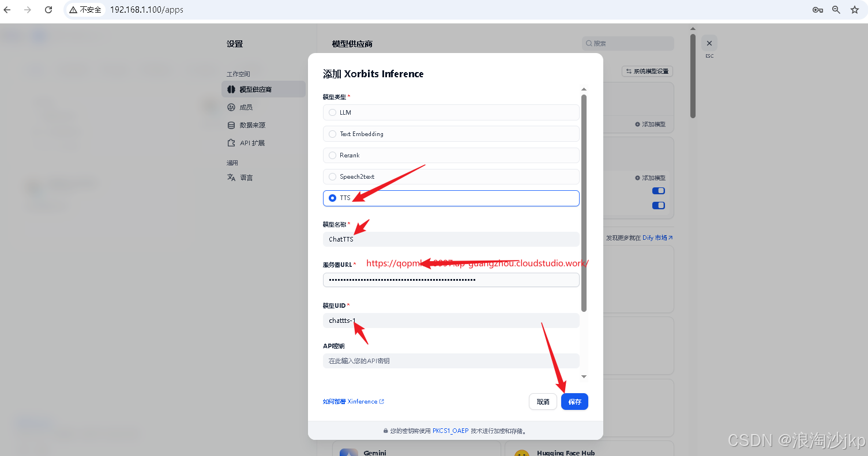Click the 搜索 search box in model providers
This screenshot has width=868, height=456.
pyautogui.click(x=628, y=43)
